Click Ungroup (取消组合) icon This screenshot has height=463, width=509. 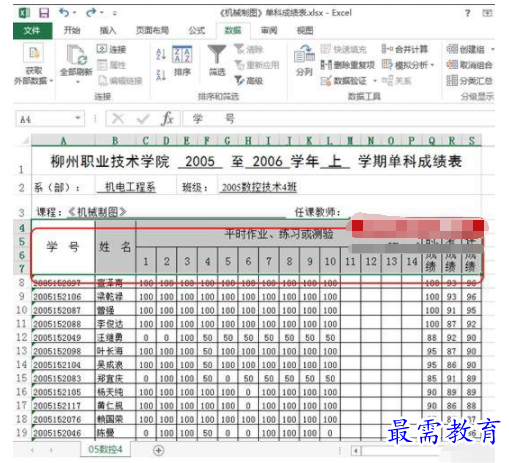452,64
